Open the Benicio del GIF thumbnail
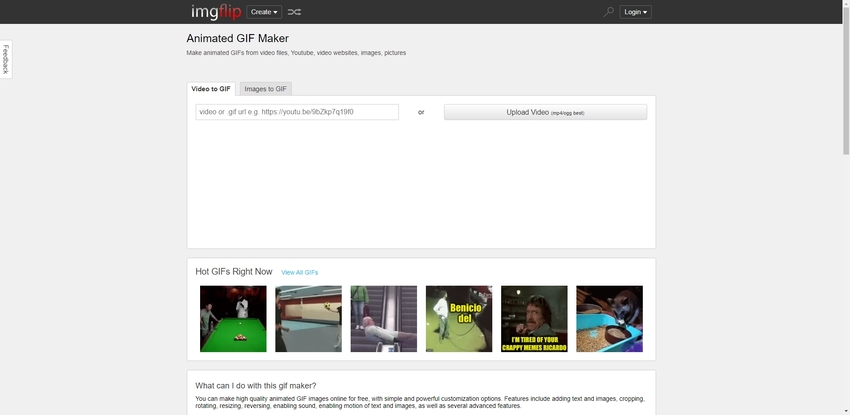The width and height of the screenshot is (850, 415). coord(459,319)
